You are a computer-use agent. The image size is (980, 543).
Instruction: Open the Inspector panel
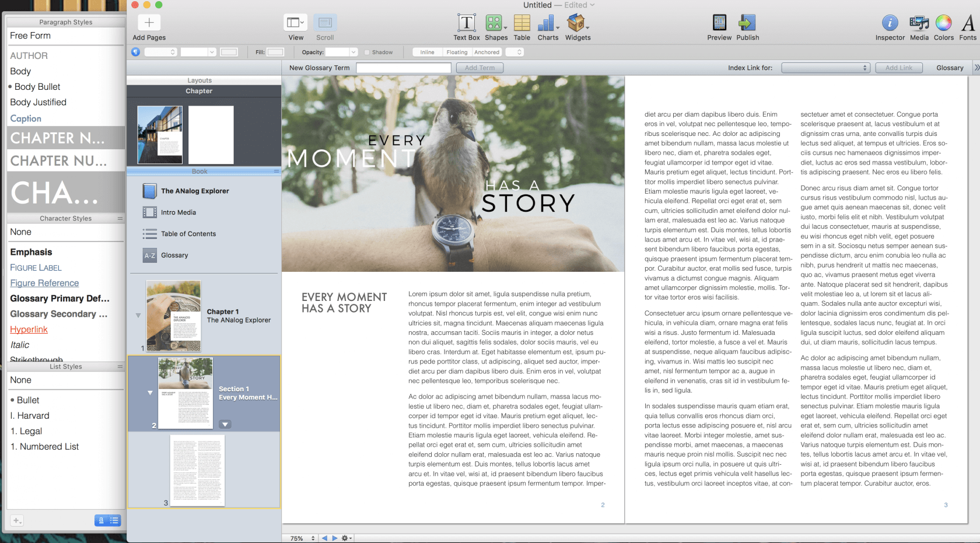pyautogui.click(x=890, y=23)
